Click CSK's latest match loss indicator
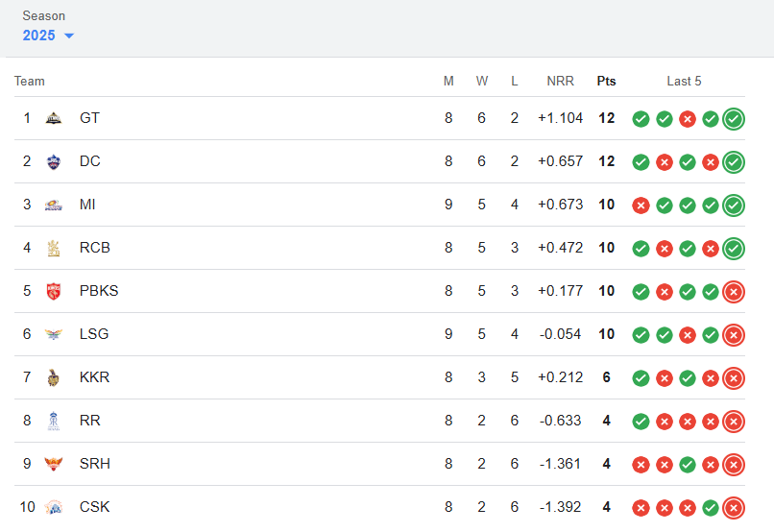Viewport: 774px width, 532px height. [734, 507]
